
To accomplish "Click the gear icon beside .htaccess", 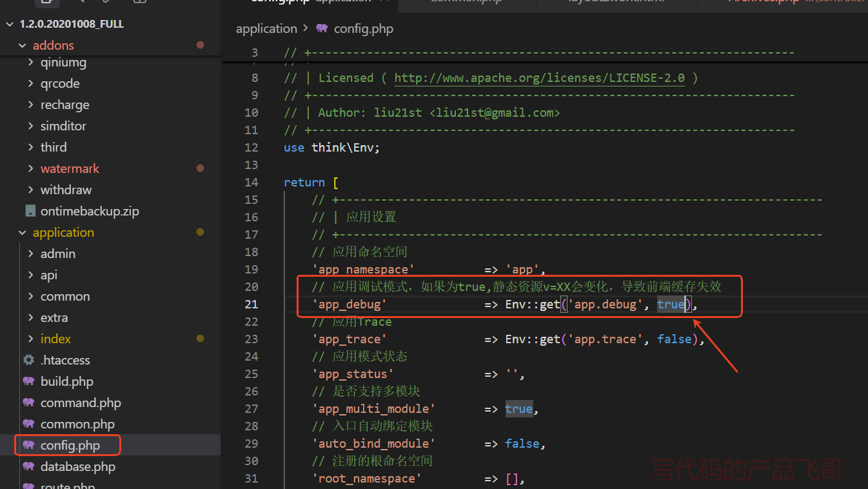I will pyautogui.click(x=29, y=360).
